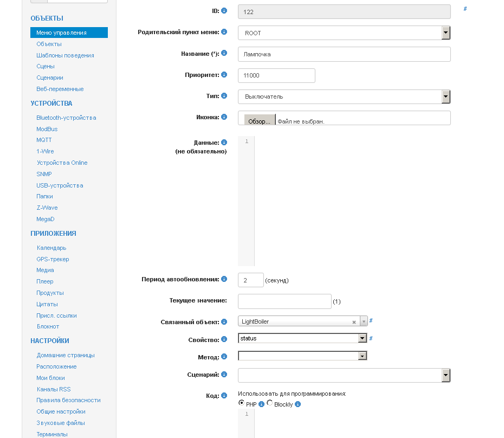Select the Blockly radio button

270,403
